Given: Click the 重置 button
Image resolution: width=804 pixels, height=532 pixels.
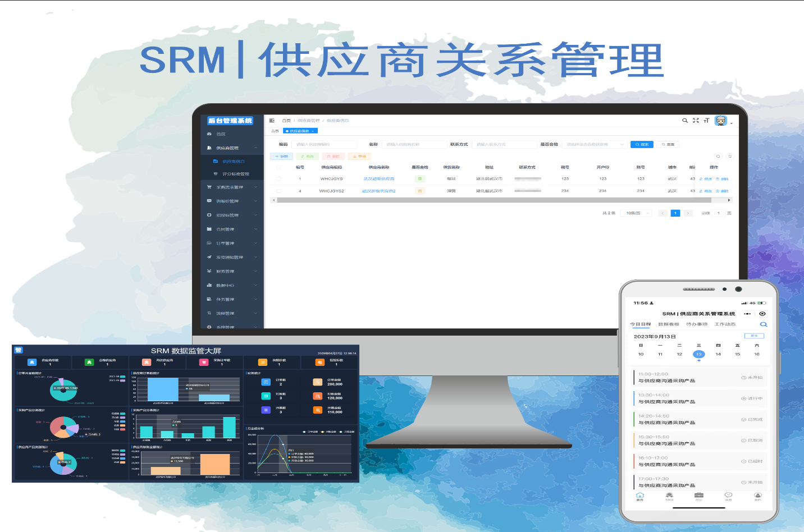Looking at the screenshot, I should (668, 145).
